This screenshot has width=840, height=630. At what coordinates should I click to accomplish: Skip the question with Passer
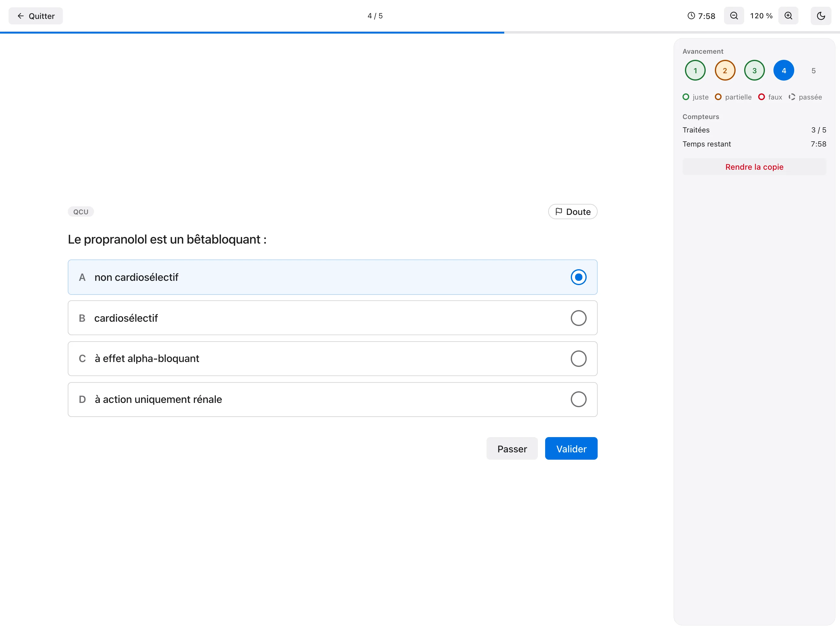click(x=512, y=448)
